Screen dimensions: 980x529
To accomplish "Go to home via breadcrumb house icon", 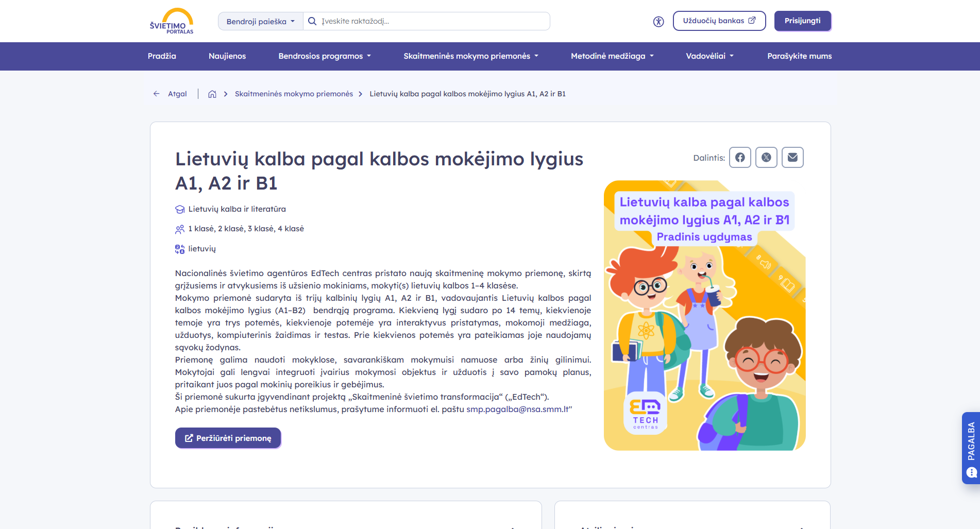I will click(212, 94).
